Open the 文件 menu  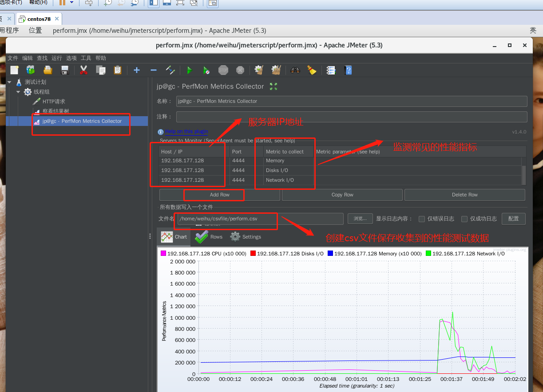click(13, 58)
